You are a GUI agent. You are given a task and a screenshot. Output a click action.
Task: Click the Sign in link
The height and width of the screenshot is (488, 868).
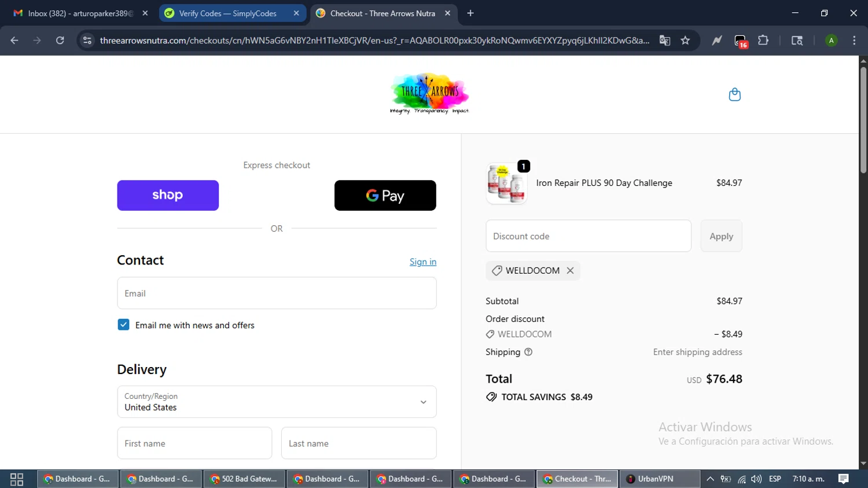(x=423, y=262)
